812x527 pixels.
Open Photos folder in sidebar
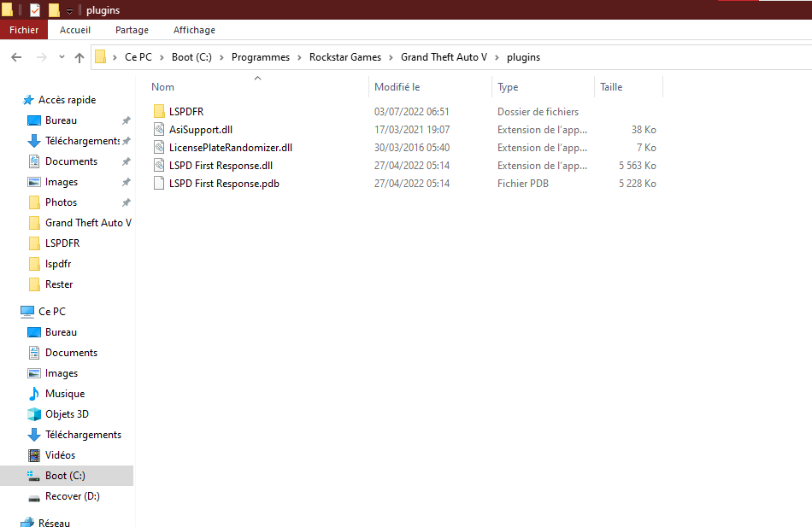(61, 202)
